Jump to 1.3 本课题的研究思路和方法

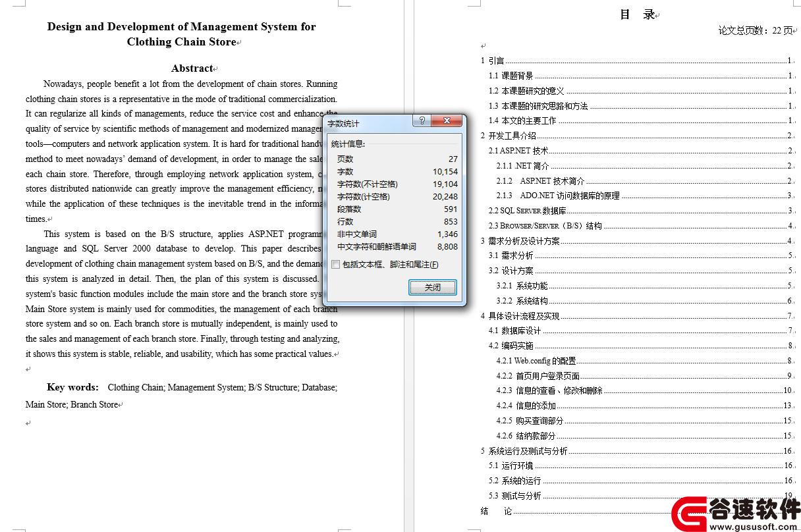[x=641, y=106]
